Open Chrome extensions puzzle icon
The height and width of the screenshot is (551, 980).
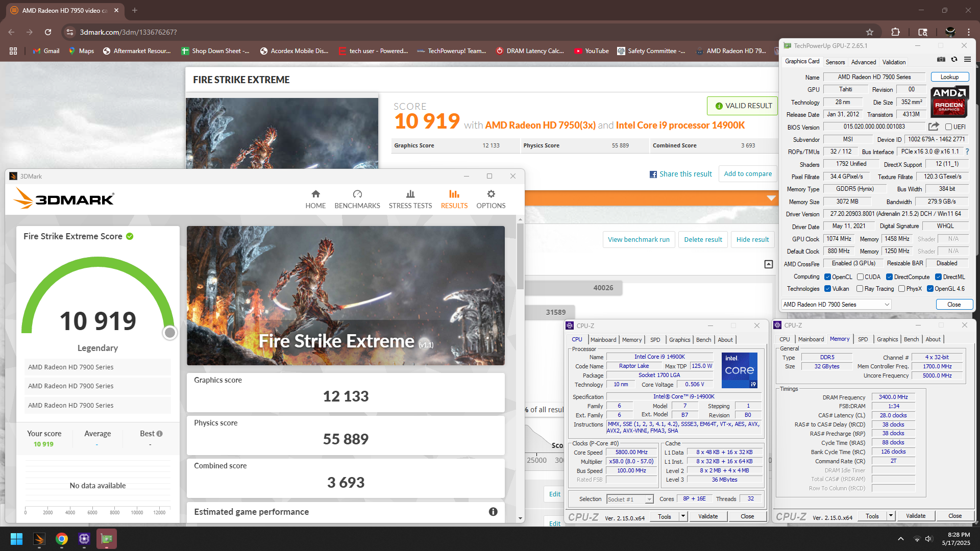pyautogui.click(x=895, y=32)
